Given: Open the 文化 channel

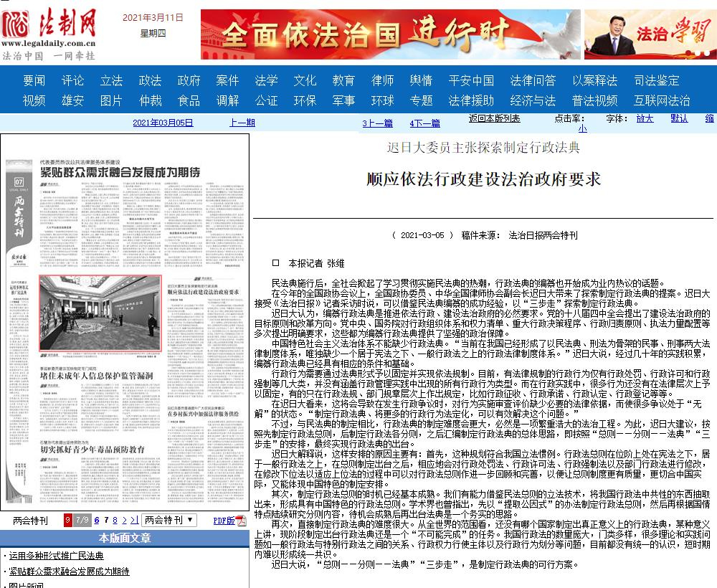Looking at the screenshot, I should tap(305, 80).
